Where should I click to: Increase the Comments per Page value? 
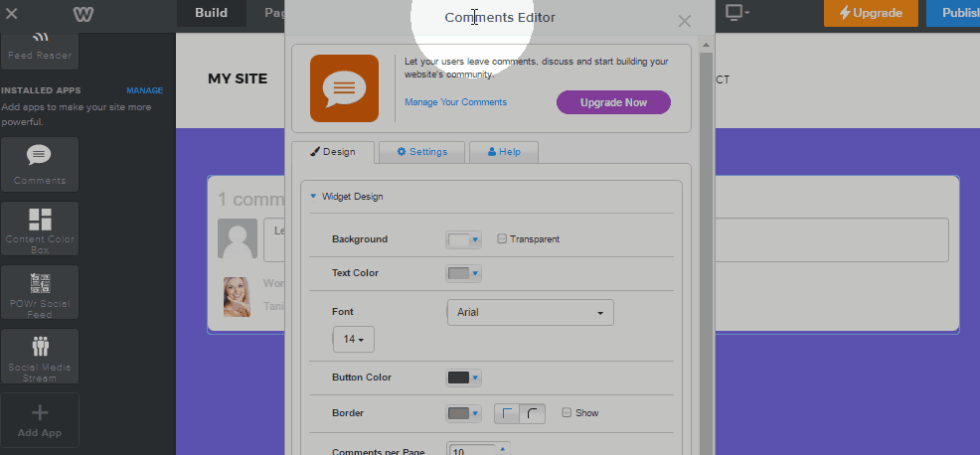tap(503, 447)
